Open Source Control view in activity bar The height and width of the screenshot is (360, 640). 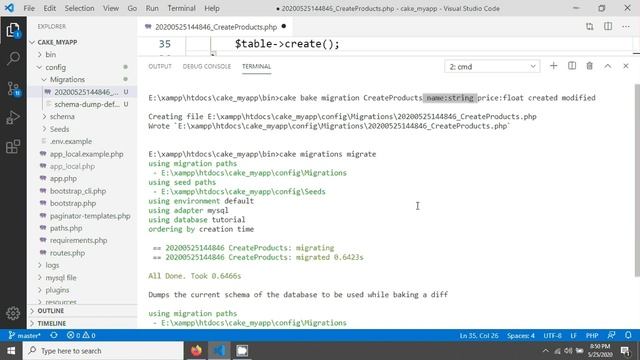13,88
